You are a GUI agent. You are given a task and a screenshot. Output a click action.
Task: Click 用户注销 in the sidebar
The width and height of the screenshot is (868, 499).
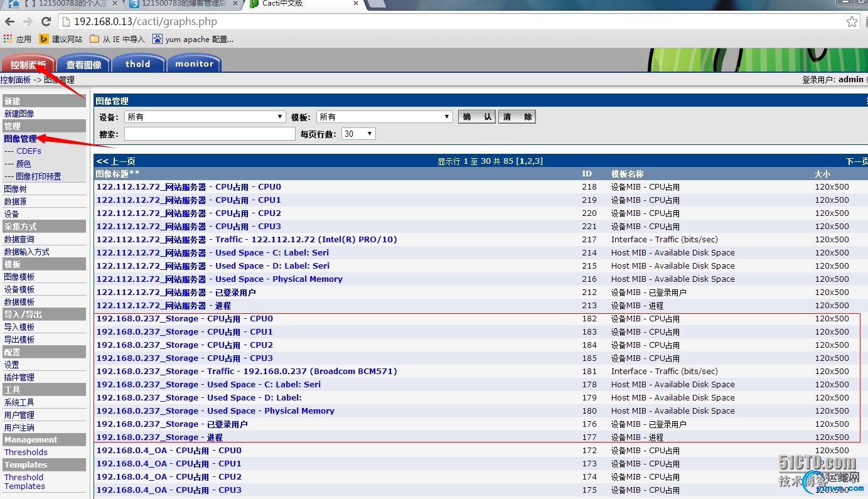click(x=19, y=427)
